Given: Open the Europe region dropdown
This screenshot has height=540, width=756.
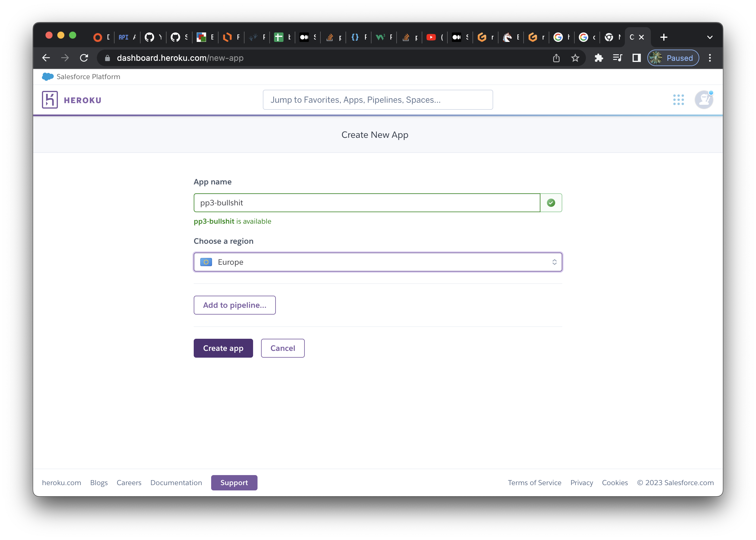Looking at the screenshot, I should click(x=378, y=262).
